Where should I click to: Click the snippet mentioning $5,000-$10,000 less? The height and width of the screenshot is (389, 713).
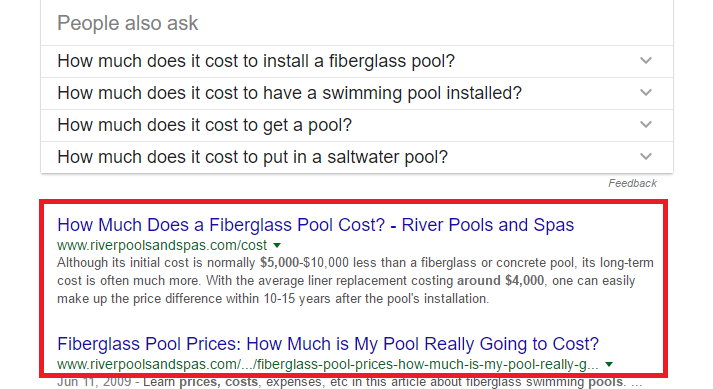coord(355,281)
